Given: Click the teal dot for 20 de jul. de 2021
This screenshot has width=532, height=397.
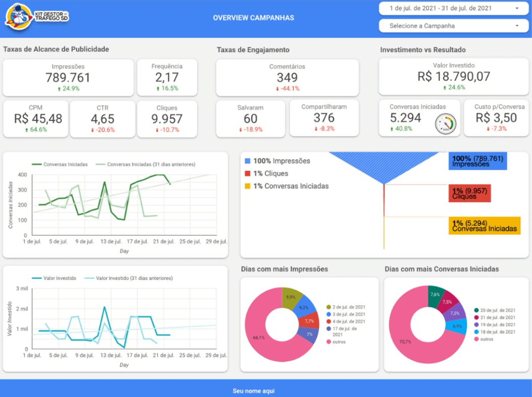Looking at the screenshot, I should [477, 310].
